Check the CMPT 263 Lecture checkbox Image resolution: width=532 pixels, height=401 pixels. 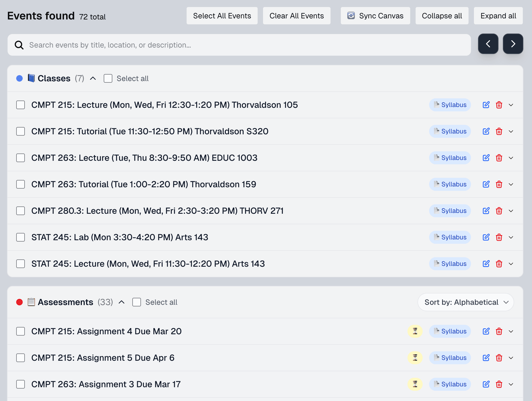pyautogui.click(x=21, y=158)
